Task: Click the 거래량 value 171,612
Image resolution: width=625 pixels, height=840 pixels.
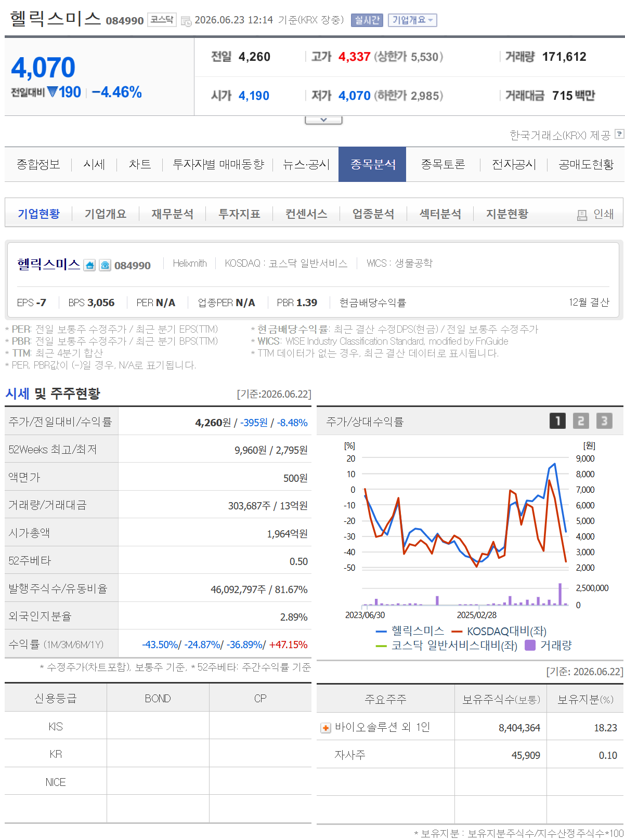Action: [x=564, y=57]
